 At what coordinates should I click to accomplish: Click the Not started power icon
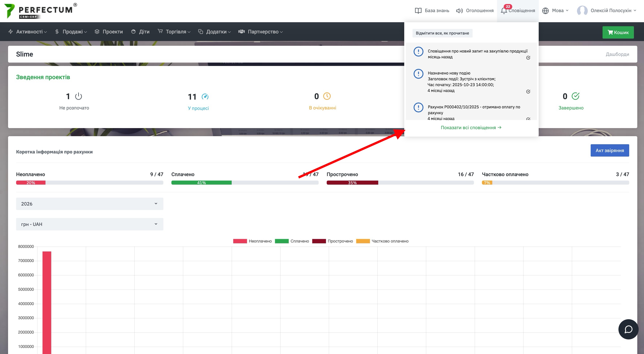click(78, 96)
